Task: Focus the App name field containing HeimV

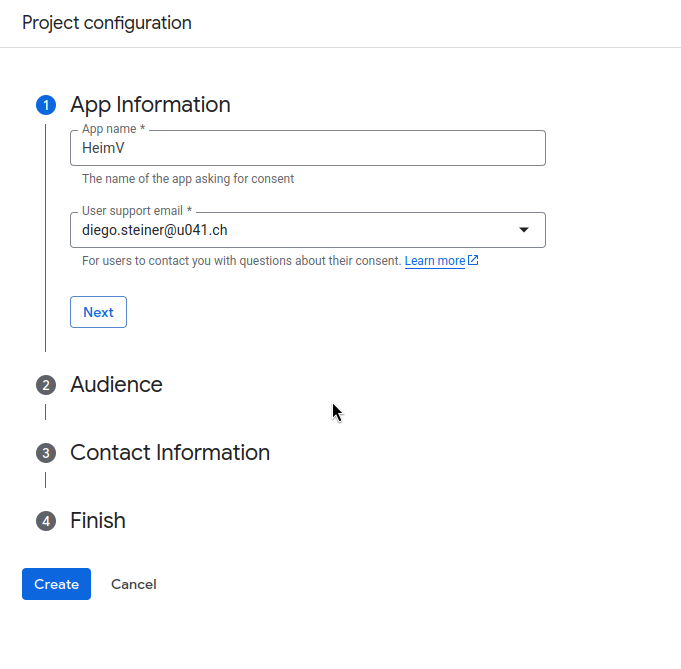Action: click(x=307, y=148)
